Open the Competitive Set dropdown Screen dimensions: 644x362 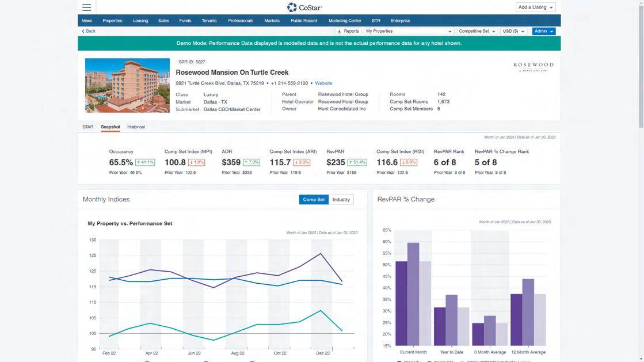477,31
